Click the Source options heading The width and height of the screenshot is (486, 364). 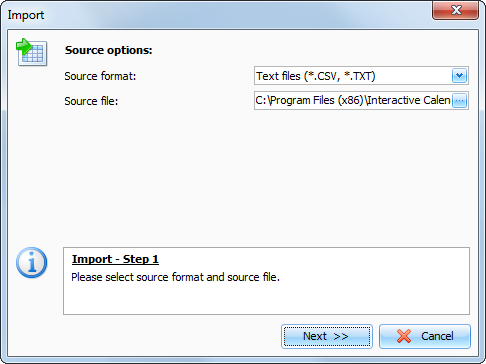pyautogui.click(x=109, y=50)
